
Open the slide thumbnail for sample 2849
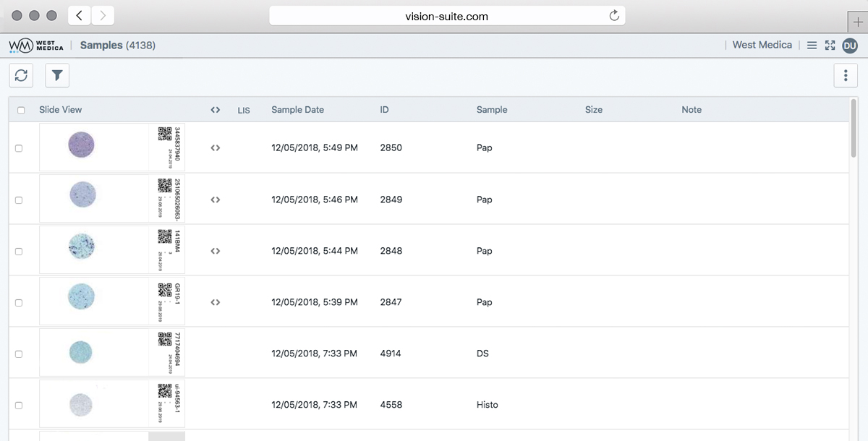pos(112,200)
